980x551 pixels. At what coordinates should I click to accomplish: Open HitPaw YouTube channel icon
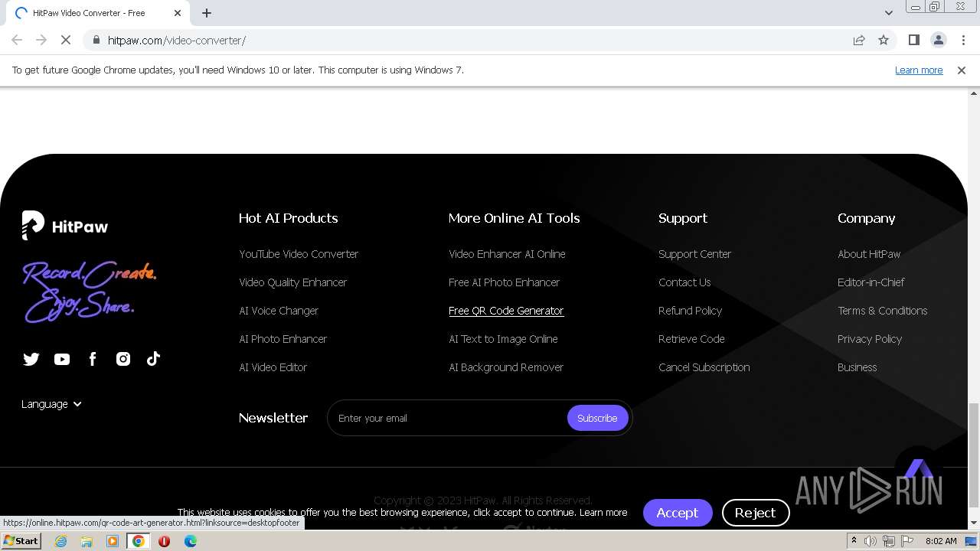(x=62, y=359)
